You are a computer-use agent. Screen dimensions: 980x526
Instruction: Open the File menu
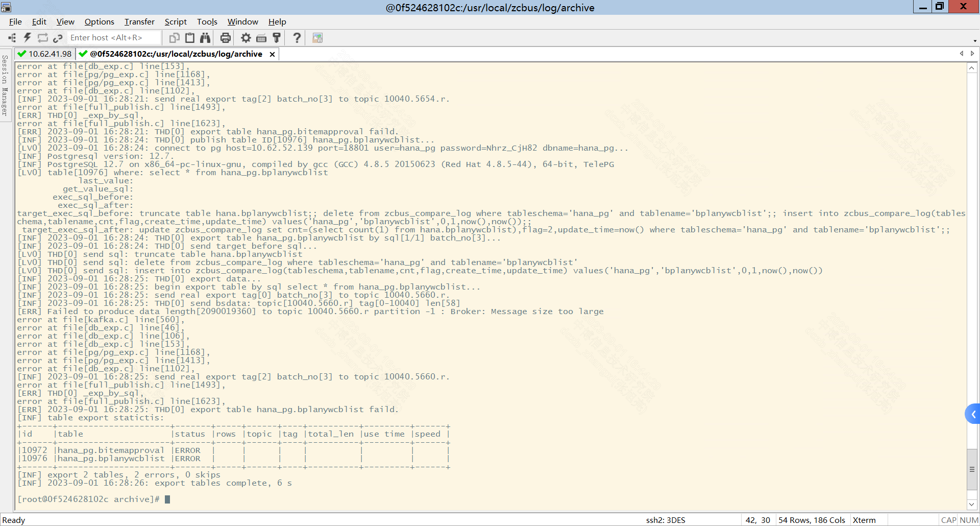tap(15, 21)
